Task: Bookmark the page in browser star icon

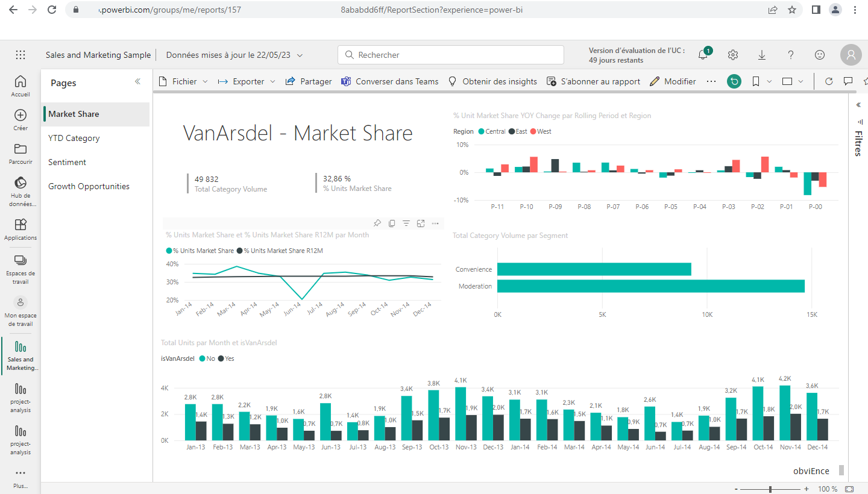Action: point(792,10)
